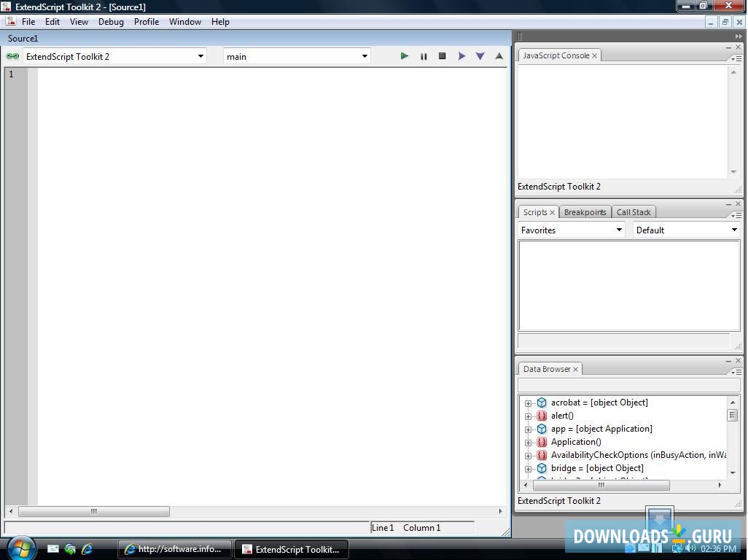Image resolution: width=748 pixels, height=560 pixels.
Task: Open the Profile menu
Action: click(x=146, y=21)
